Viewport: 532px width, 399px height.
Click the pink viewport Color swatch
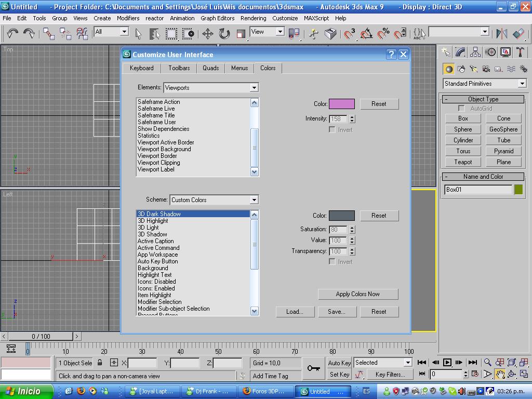click(x=342, y=104)
